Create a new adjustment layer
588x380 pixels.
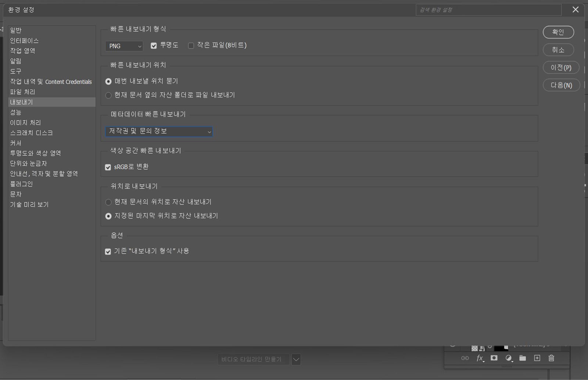pos(509,358)
